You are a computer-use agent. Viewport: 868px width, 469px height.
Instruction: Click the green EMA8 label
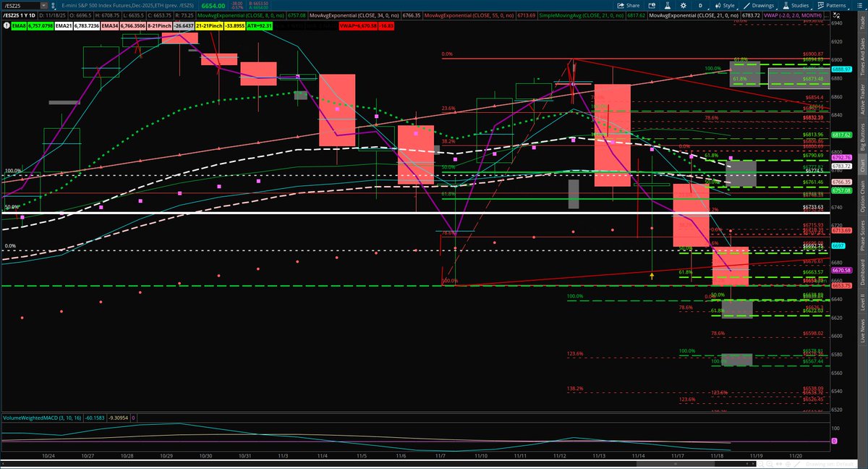(x=19, y=25)
